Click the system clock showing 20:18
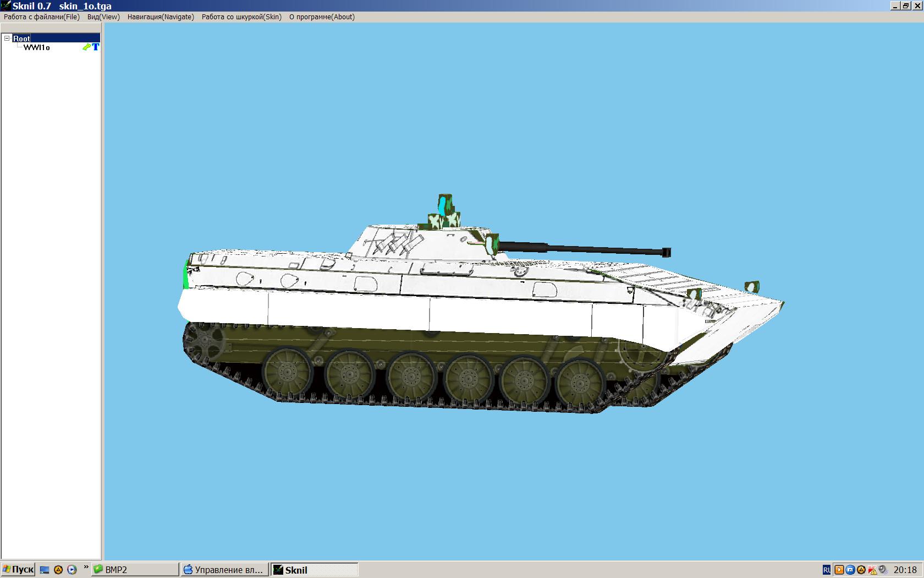Image resolution: width=924 pixels, height=578 pixels. pos(905,570)
